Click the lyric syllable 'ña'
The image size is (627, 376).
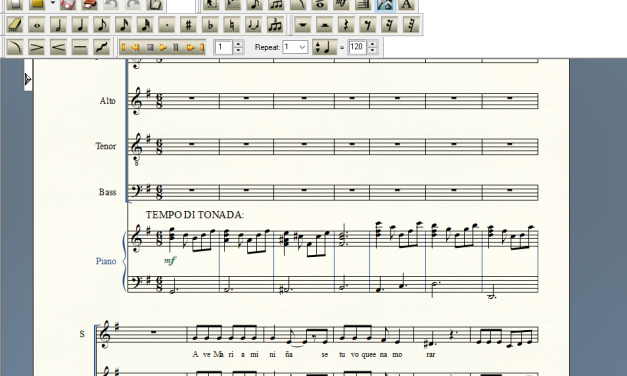click(289, 354)
